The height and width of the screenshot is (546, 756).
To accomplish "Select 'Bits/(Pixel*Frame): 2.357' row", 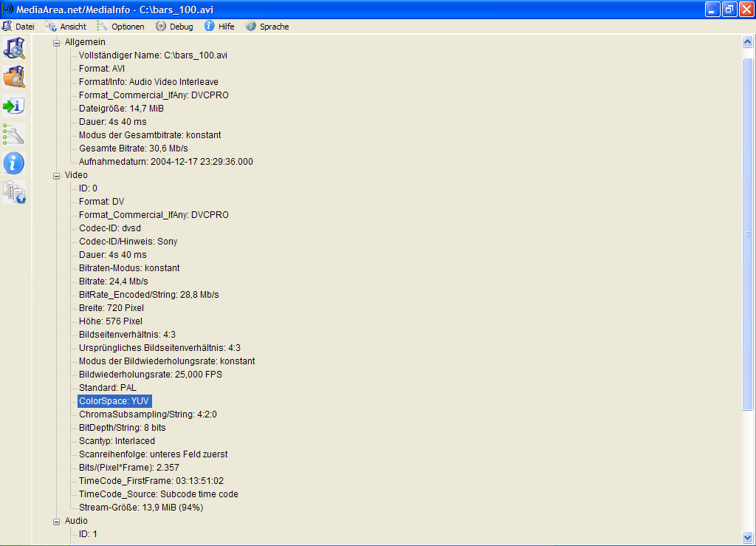I will (x=128, y=468).
